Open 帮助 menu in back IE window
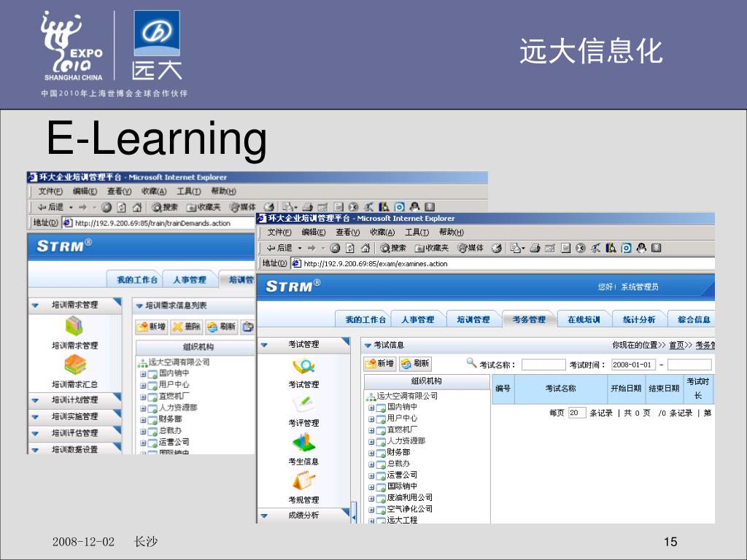This screenshot has height=560, width=747. pos(223,192)
